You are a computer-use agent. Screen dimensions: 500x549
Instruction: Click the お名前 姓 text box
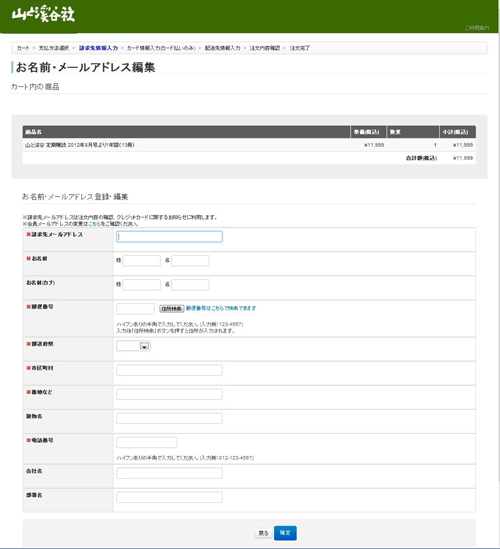click(141, 260)
